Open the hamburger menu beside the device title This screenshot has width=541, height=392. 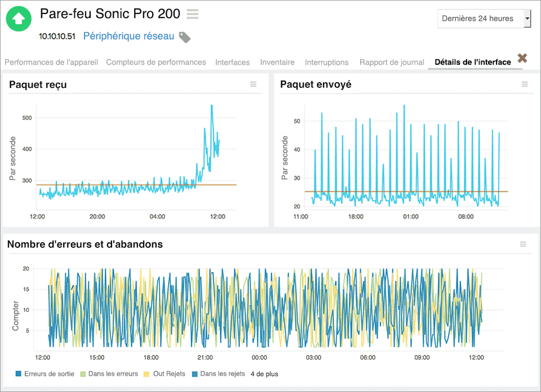click(x=192, y=14)
